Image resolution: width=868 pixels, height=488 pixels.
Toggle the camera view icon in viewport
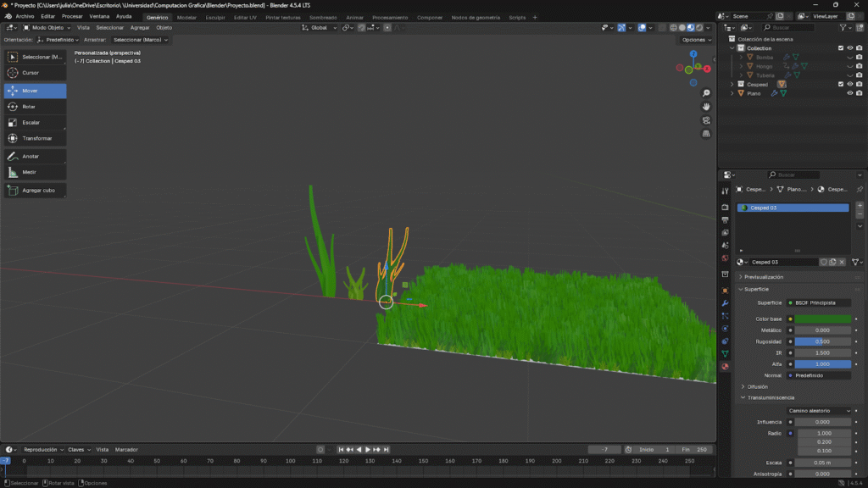[x=706, y=120]
